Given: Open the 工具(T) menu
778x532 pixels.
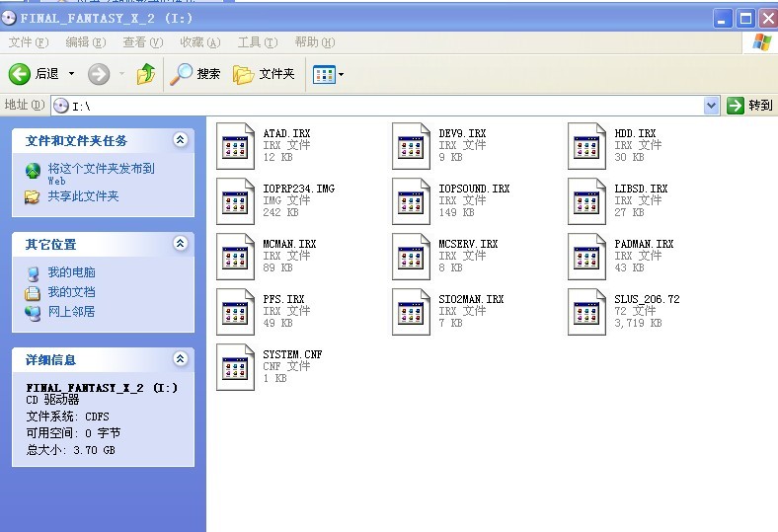Looking at the screenshot, I should coord(258,42).
